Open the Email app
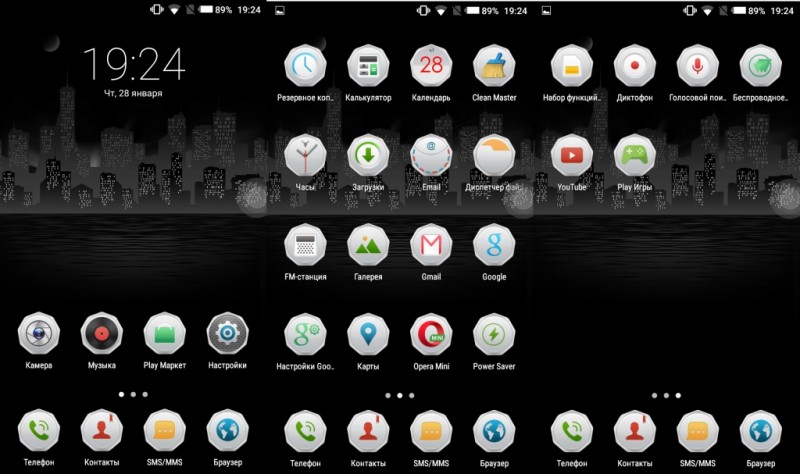Viewport: 800px width, 474px height. (431, 156)
